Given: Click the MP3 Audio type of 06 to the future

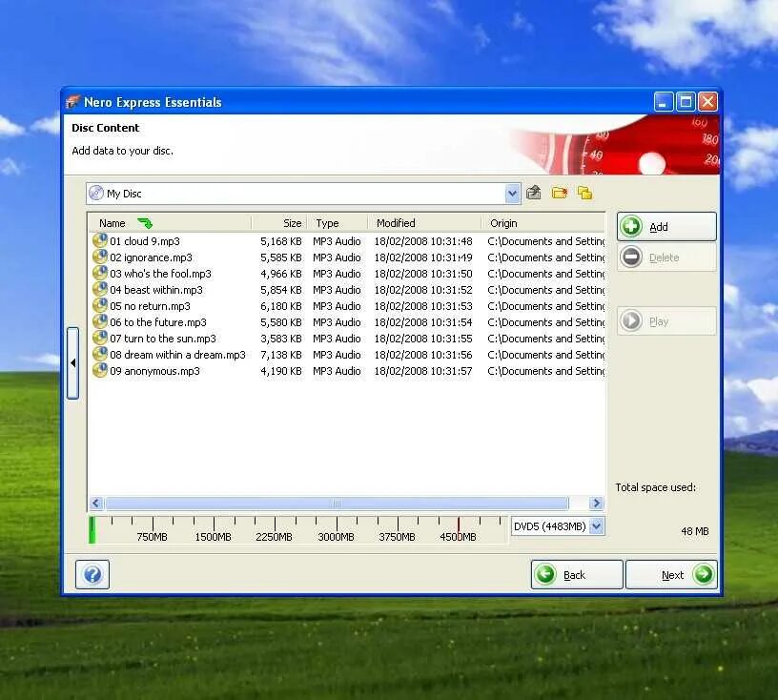Looking at the screenshot, I should click(337, 322).
